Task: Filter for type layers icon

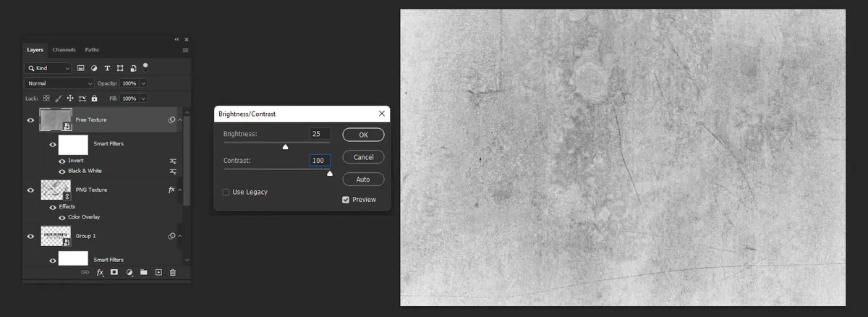Action: [x=107, y=68]
